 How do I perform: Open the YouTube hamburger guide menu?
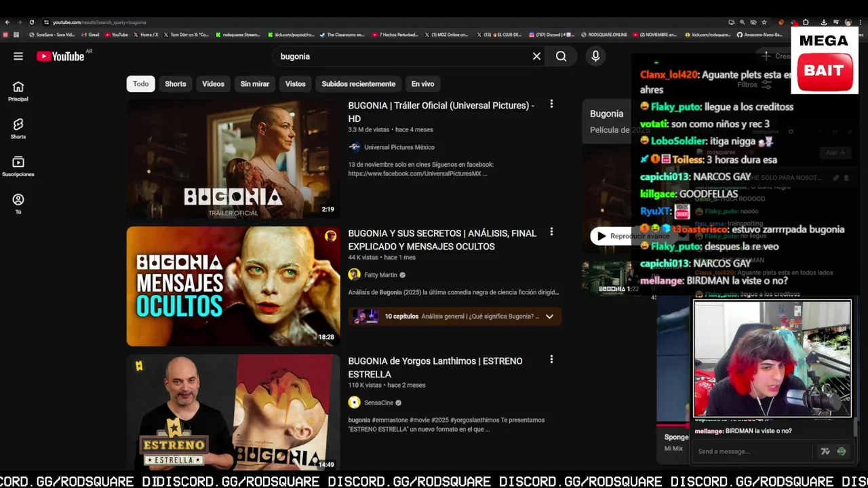(18, 56)
